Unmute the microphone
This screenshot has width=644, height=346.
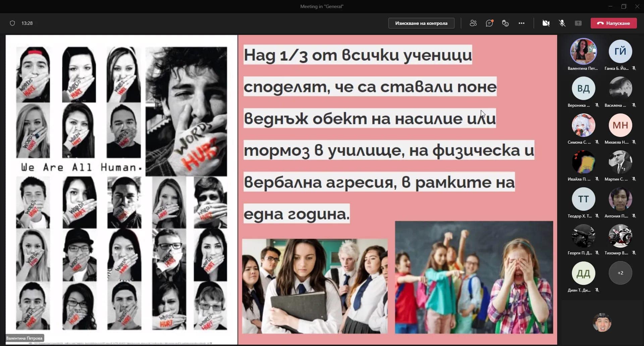[x=562, y=23]
